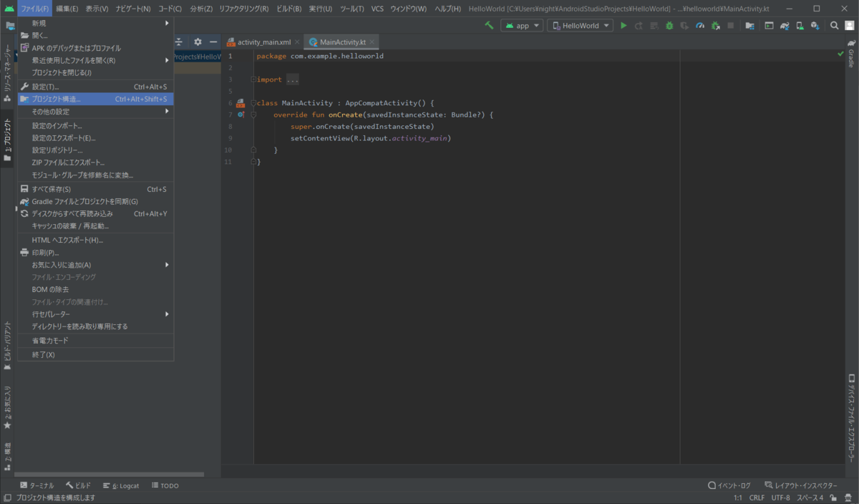Click gutter icon beside class MainActivity line
The width and height of the screenshot is (859, 504).
241,103
